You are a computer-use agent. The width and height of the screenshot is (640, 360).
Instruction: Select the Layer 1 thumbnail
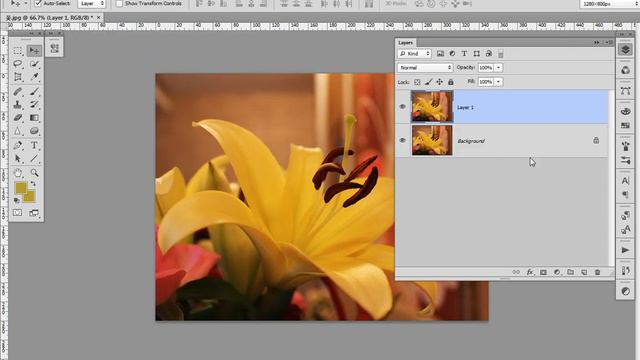click(432, 107)
